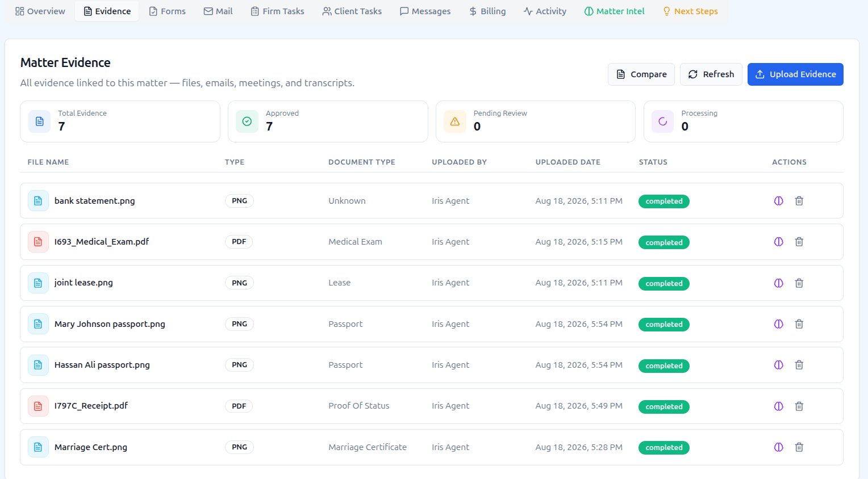
Task: Click the Processing spinner icon
Action: click(x=662, y=121)
